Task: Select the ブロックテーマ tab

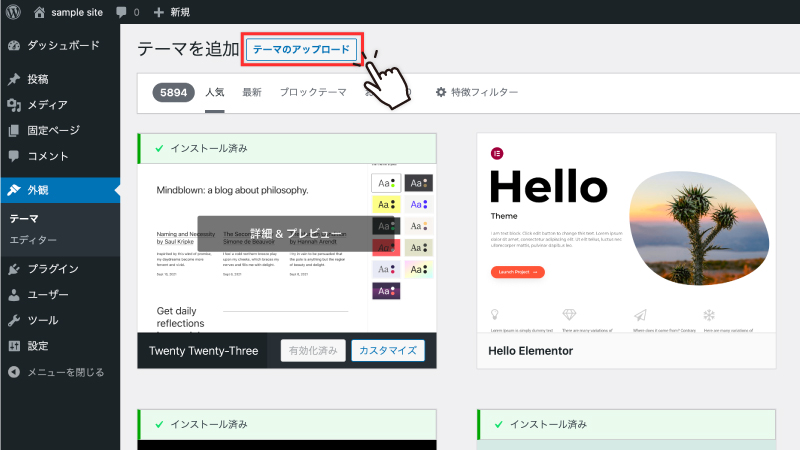Action: 313,92
